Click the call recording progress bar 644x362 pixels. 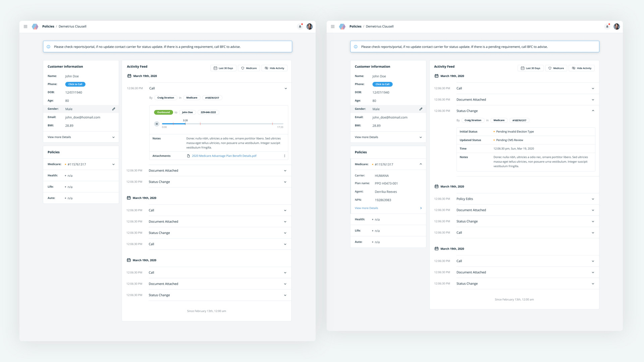click(x=222, y=124)
